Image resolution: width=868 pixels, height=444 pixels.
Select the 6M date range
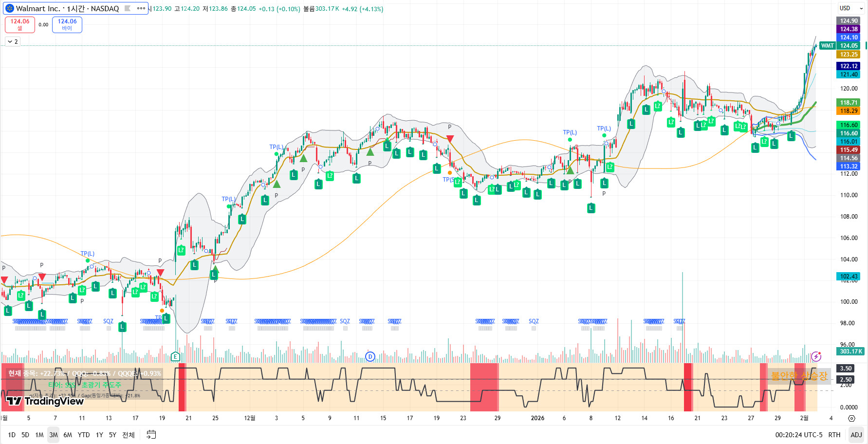tap(68, 435)
